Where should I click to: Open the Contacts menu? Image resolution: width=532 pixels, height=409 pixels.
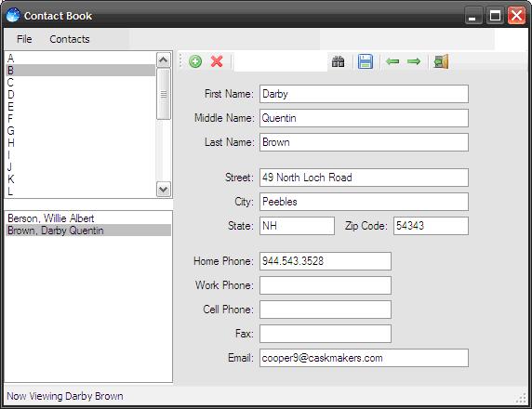(70, 39)
